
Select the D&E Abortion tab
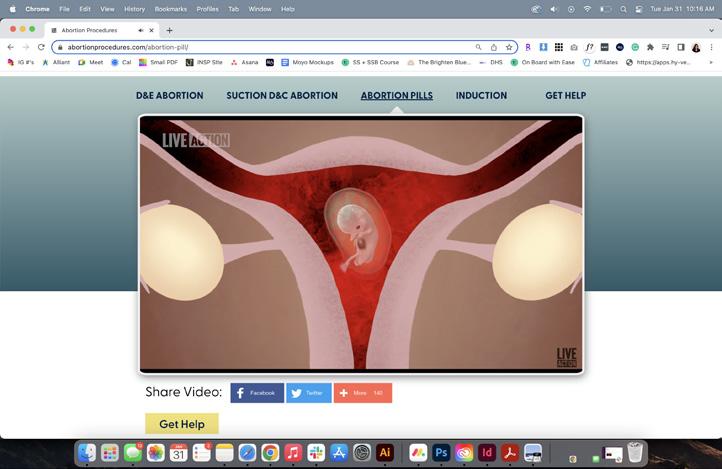pyautogui.click(x=169, y=96)
